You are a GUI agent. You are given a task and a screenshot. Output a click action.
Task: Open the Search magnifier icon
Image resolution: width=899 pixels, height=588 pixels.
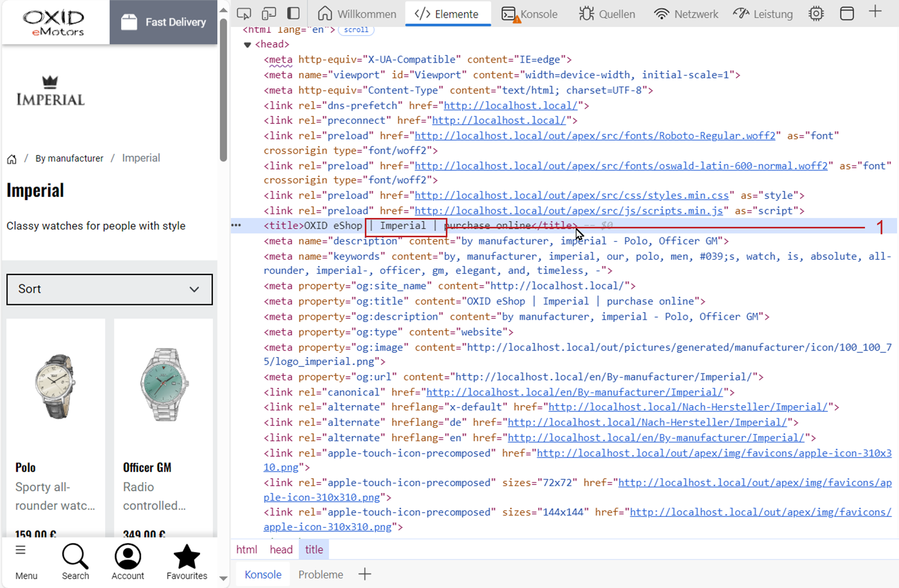coord(75,557)
